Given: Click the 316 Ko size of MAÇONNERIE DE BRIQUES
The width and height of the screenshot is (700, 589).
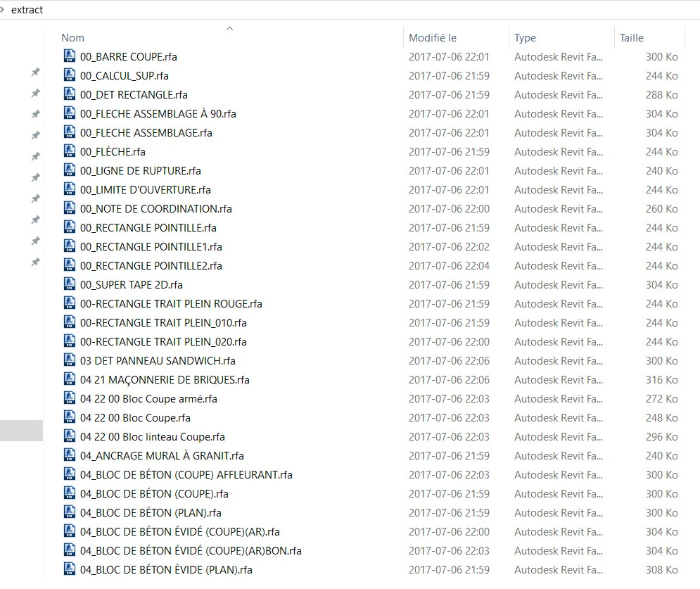Looking at the screenshot, I should point(661,379).
